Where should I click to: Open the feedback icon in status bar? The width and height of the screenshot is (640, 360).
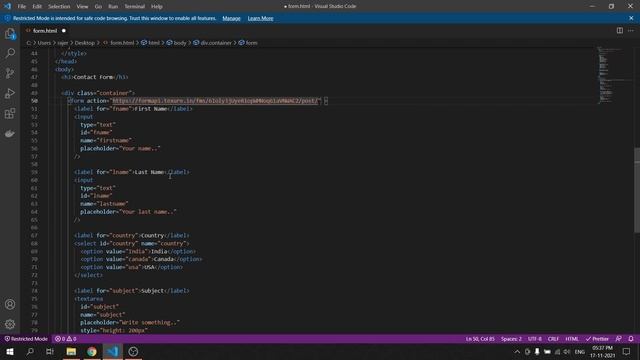point(619,339)
